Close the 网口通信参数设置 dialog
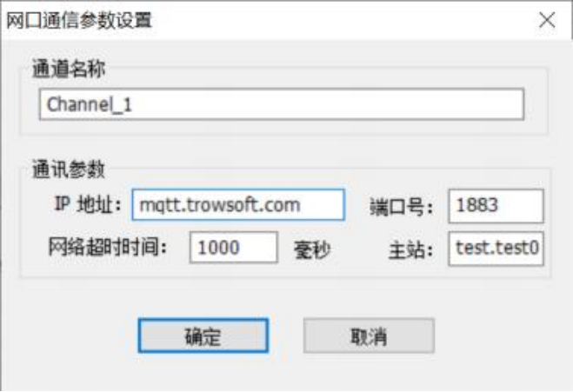This screenshot has width=573, height=392. [x=547, y=20]
